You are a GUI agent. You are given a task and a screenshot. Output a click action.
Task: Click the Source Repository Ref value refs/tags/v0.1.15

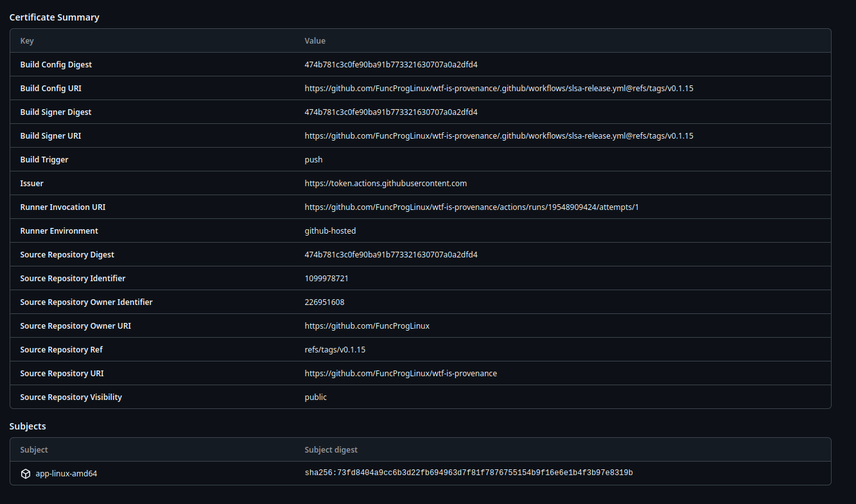point(335,350)
